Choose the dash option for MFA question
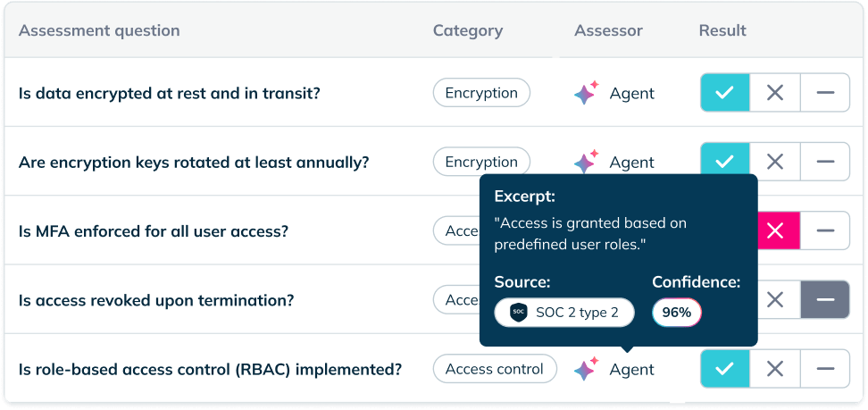This screenshot has height=410, width=868. coord(825,230)
